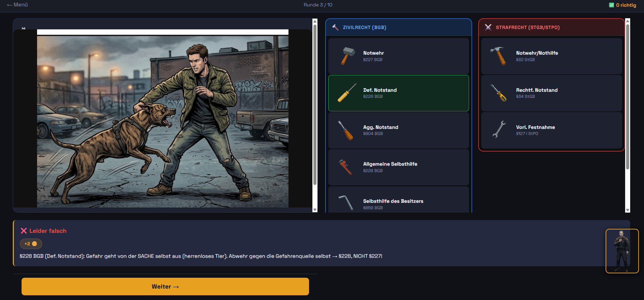Image resolution: width=644 pixels, height=300 pixels.
Task: Click the Weiter button
Action: pyautogui.click(x=165, y=287)
